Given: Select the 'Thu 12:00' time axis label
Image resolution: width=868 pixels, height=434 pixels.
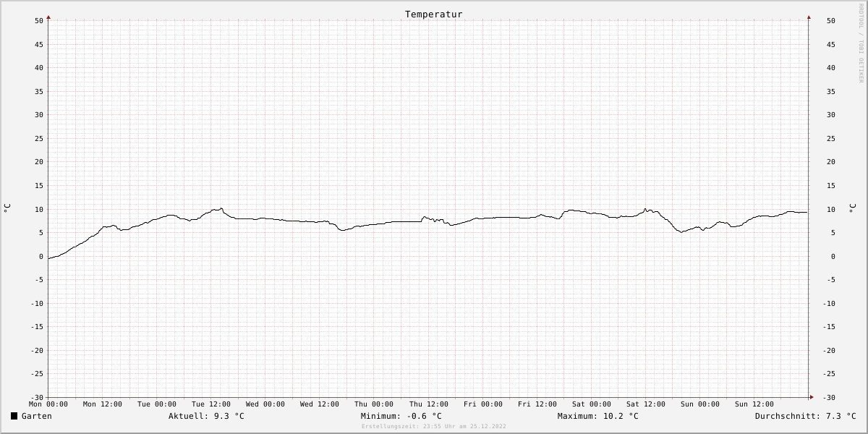Looking at the screenshot, I should (429, 404).
